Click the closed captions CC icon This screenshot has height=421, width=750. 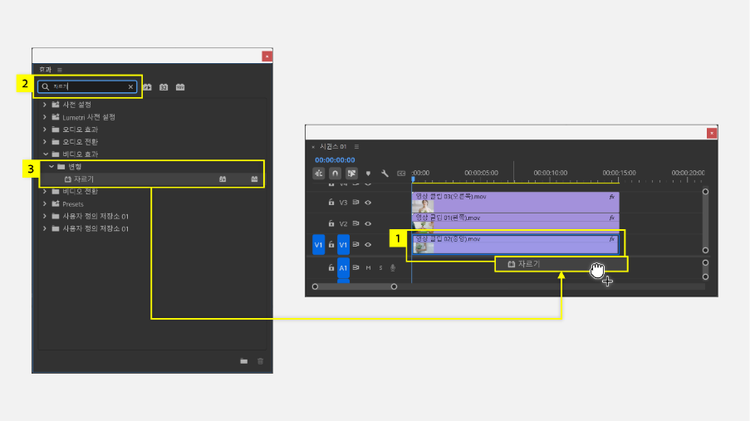[401, 173]
